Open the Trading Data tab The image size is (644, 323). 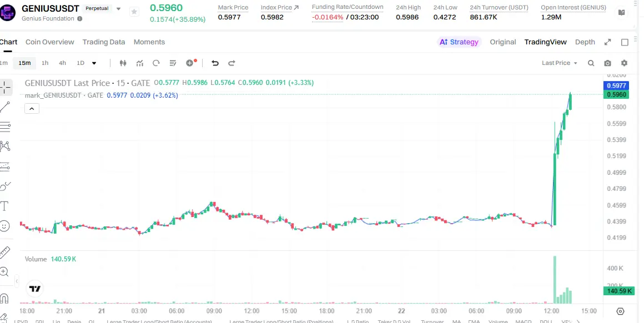[103, 42]
